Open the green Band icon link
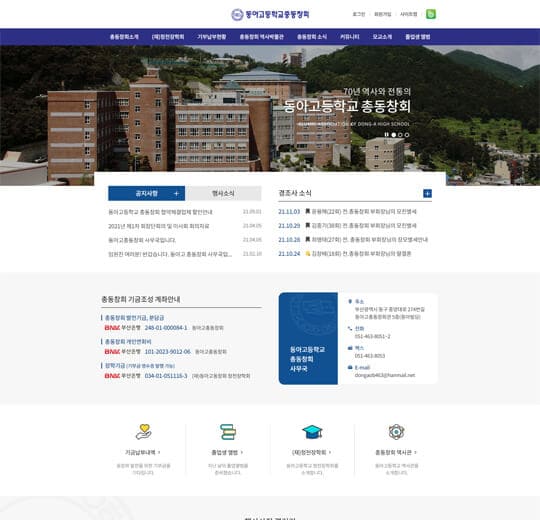The image size is (540, 520). tap(431, 14)
